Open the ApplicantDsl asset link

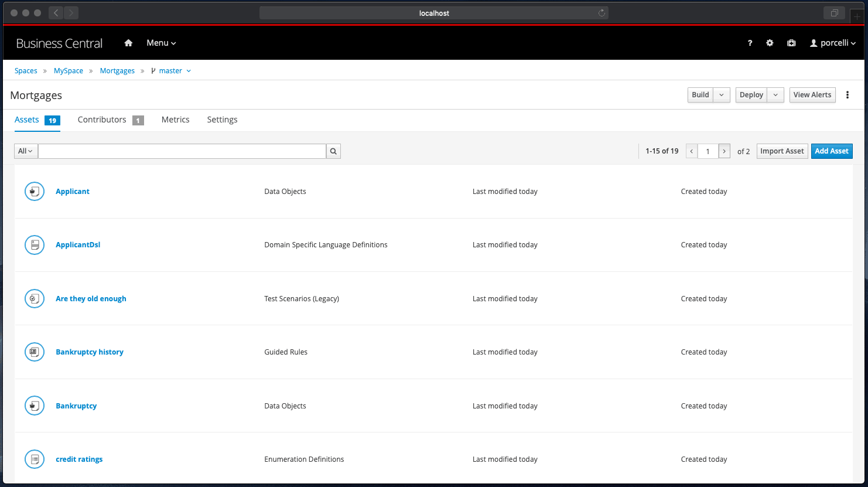pyautogui.click(x=78, y=245)
